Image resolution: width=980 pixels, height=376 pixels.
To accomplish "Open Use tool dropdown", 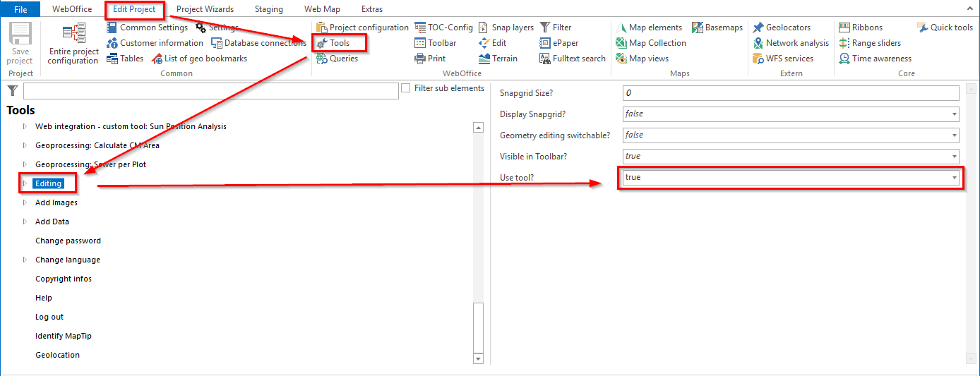I will (x=791, y=177).
